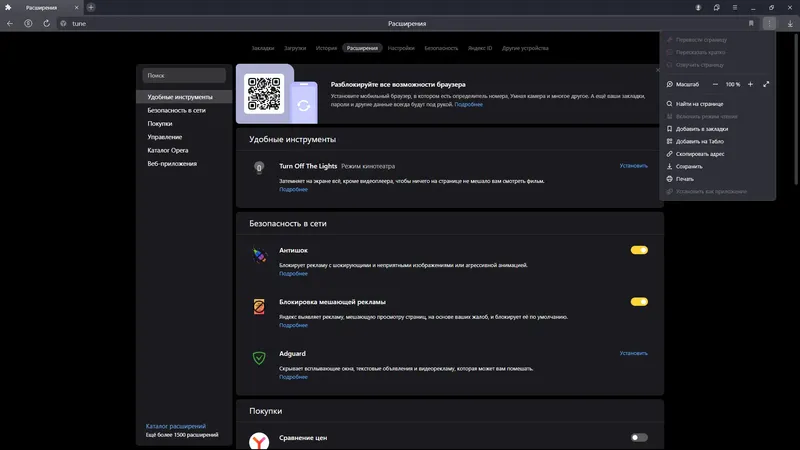Open the Безопасность tab

pyautogui.click(x=441, y=48)
